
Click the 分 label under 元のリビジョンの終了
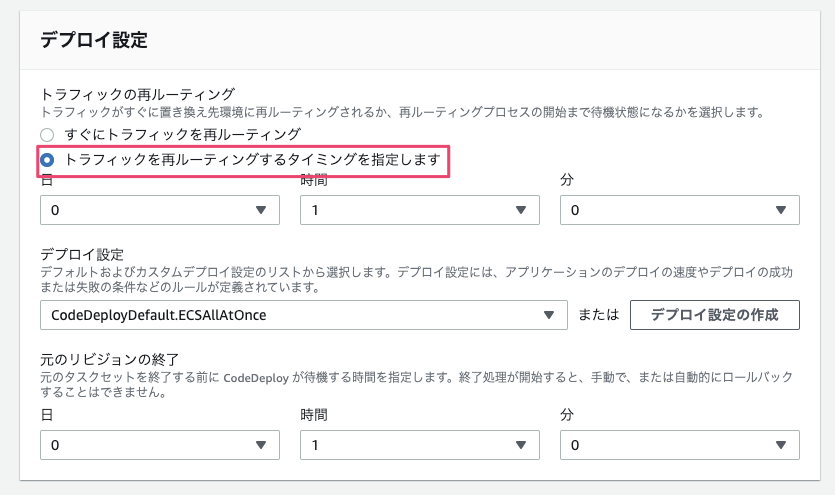tap(568, 414)
